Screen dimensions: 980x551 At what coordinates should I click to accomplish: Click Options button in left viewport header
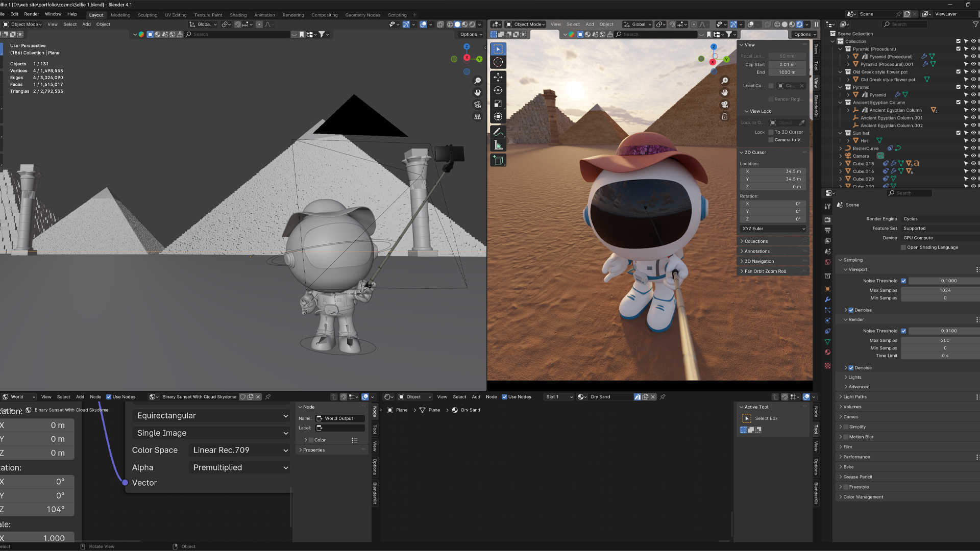pyautogui.click(x=471, y=34)
